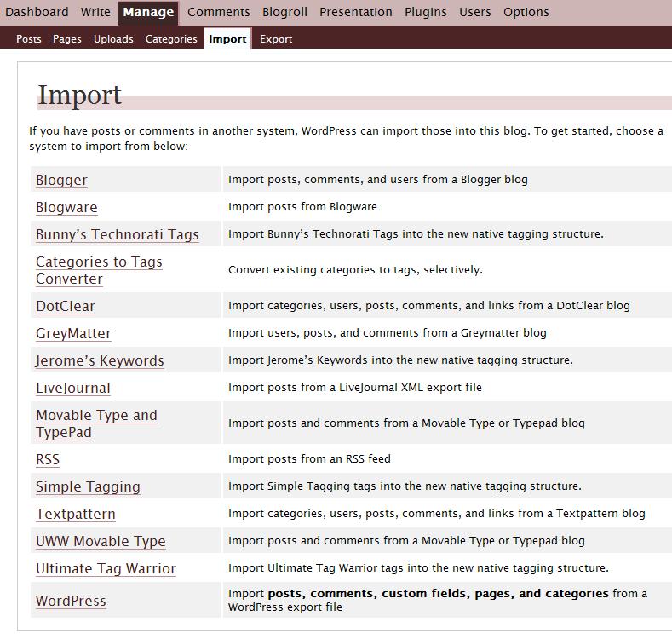Screen dimensions: 672x639
Task: Choose the Textpattern importer link
Action: (76, 514)
